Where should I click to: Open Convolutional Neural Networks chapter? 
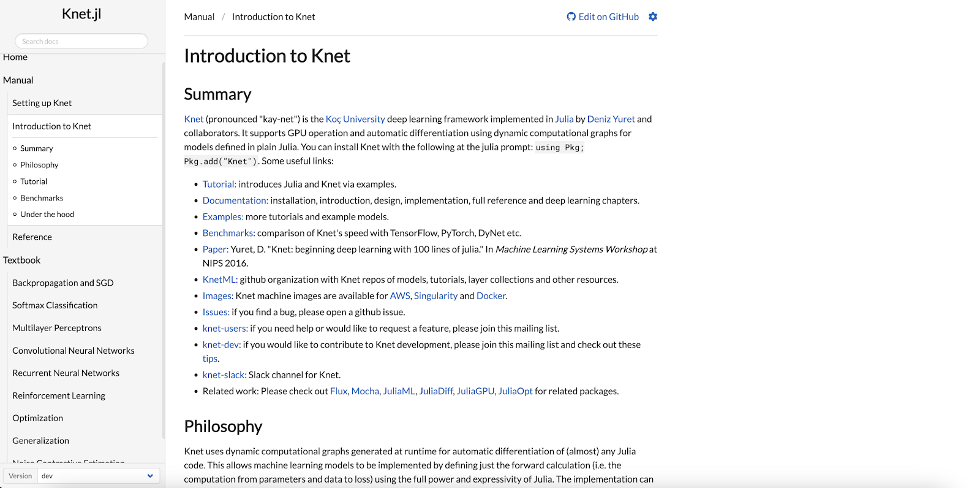73,351
